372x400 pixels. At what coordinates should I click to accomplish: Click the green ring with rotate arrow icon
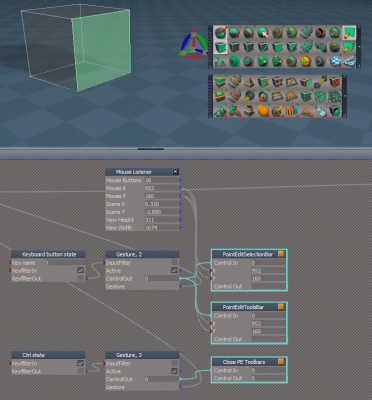[263, 96]
